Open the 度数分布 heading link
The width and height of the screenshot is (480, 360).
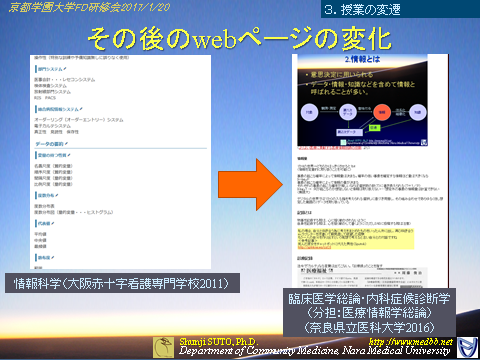click(46, 195)
